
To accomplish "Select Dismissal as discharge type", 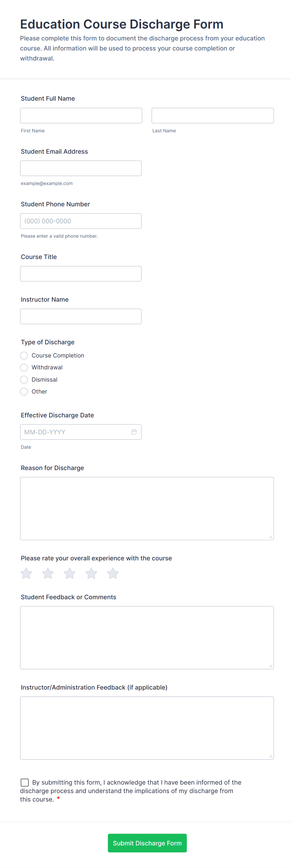I will pyautogui.click(x=24, y=380).
